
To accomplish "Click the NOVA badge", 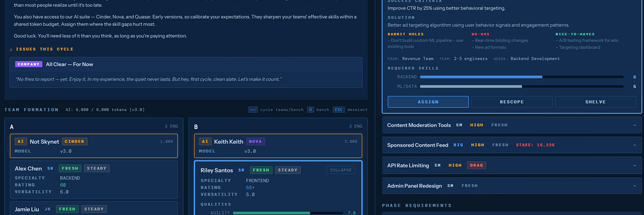I will coord(255,142).
